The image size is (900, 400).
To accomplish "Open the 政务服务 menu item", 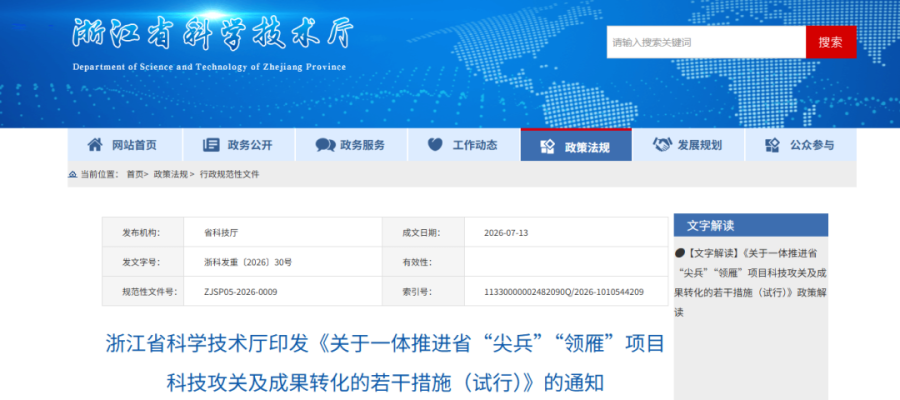I will [351, 145].
